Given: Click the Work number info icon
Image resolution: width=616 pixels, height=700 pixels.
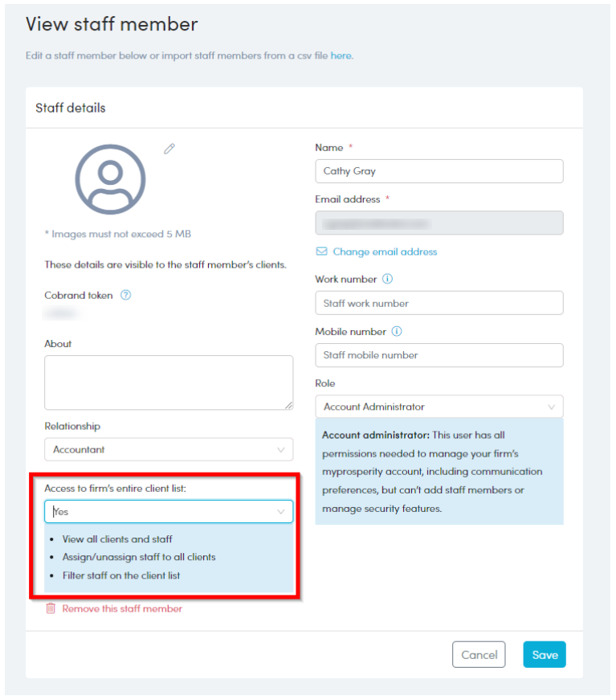Looking at the screenshot, I should click(x=388, y=280).
